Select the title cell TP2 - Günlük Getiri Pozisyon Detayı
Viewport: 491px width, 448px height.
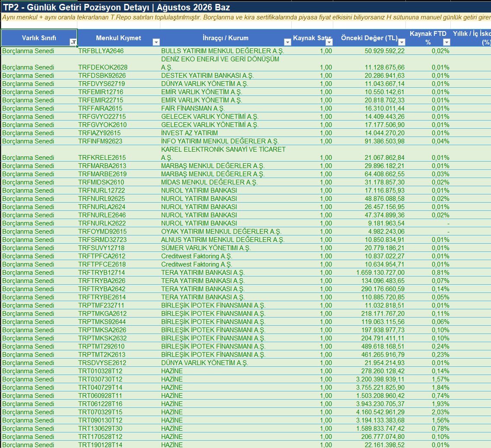[117, 7]
